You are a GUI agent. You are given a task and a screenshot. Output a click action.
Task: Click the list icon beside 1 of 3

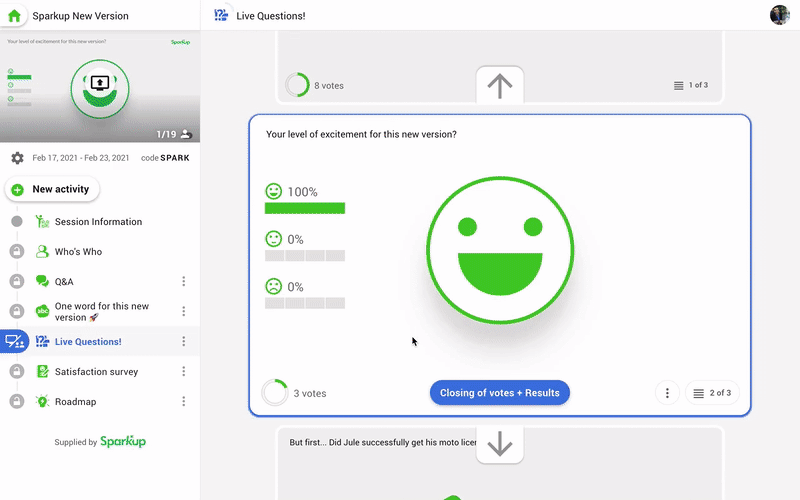point(679,86)
